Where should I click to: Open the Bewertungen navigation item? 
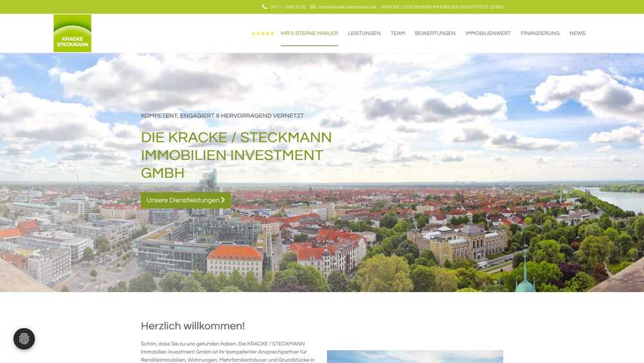tap(435, 34)
